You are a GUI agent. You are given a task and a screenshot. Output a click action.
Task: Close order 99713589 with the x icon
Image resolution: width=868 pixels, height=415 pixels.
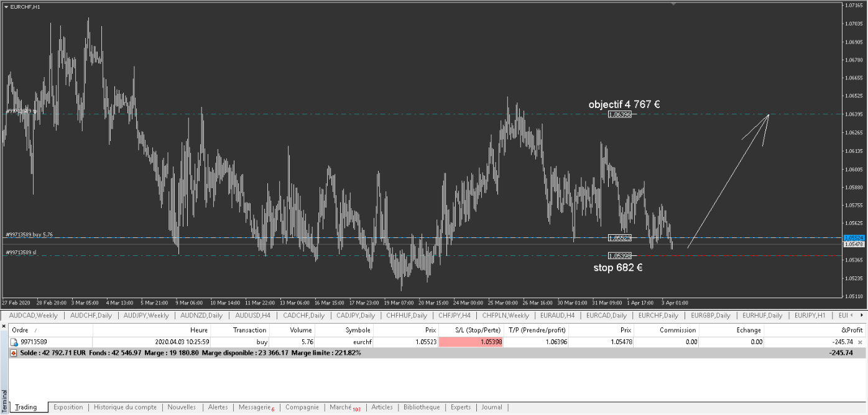pyautogui.click(x=861, y=342)
